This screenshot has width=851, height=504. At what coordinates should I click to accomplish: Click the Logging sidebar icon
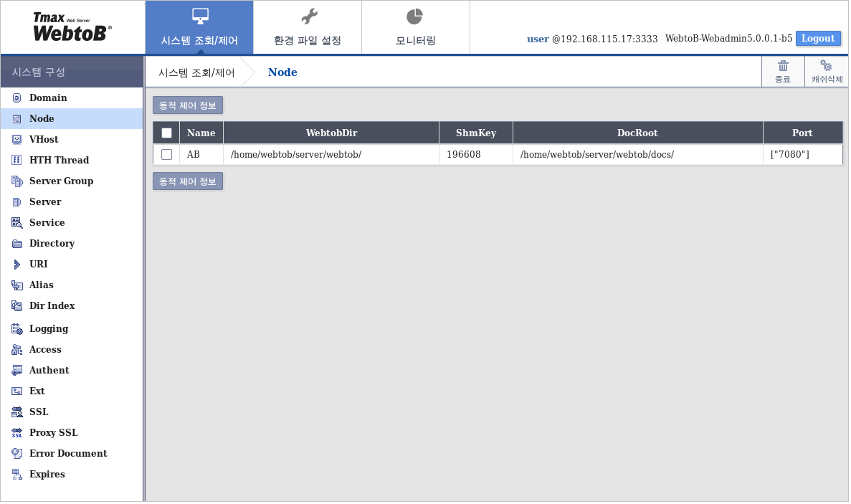pos(16,329)
